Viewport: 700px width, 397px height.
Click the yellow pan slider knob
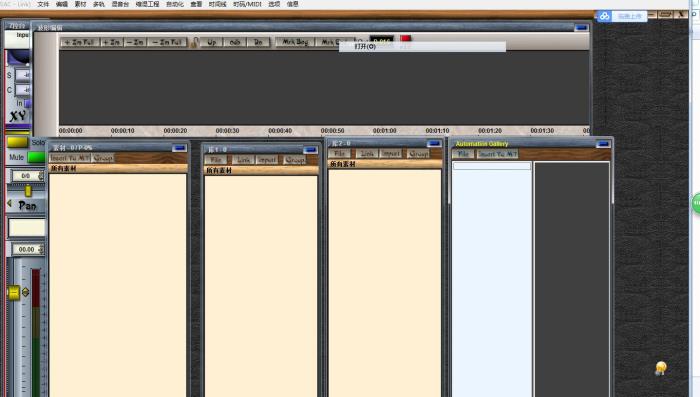(28, 191)
